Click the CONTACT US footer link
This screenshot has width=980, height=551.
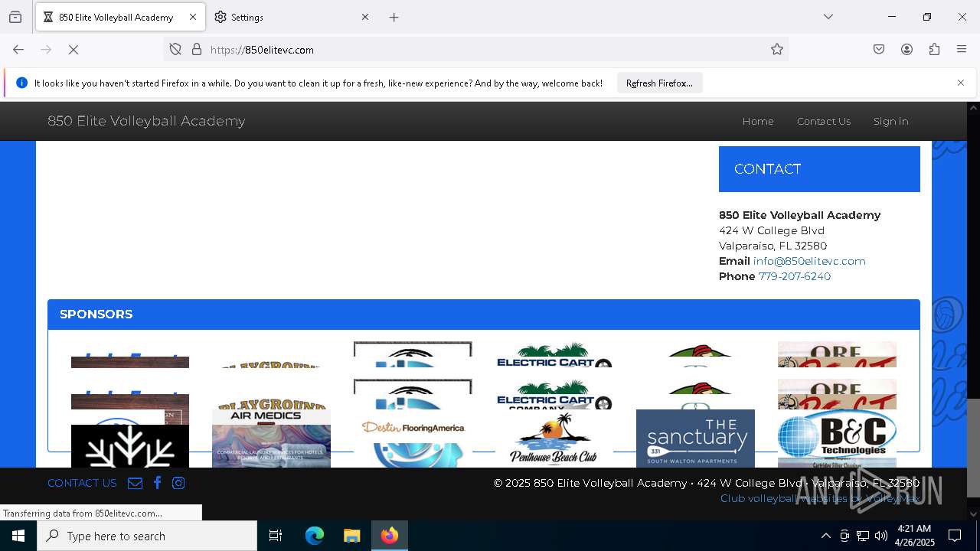[82, 483]
